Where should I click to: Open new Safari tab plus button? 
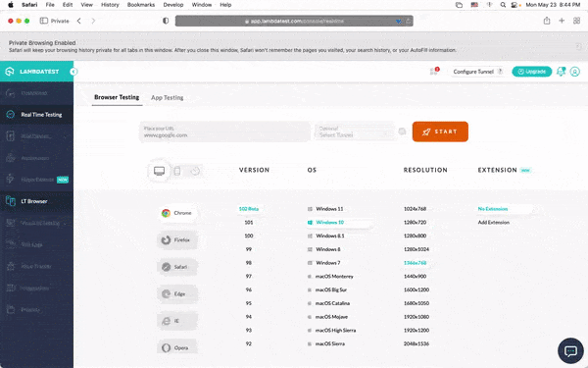pos(562,21)
